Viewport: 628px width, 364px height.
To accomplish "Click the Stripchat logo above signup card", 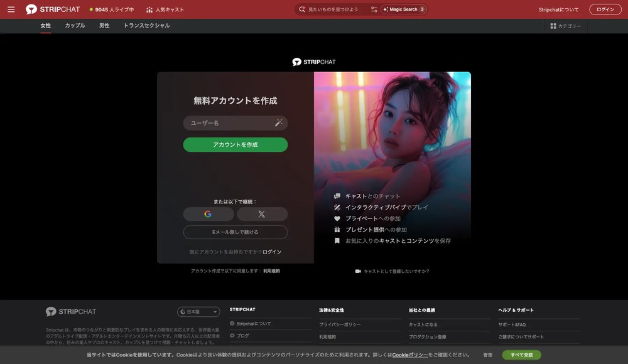I will coord(314,62).
